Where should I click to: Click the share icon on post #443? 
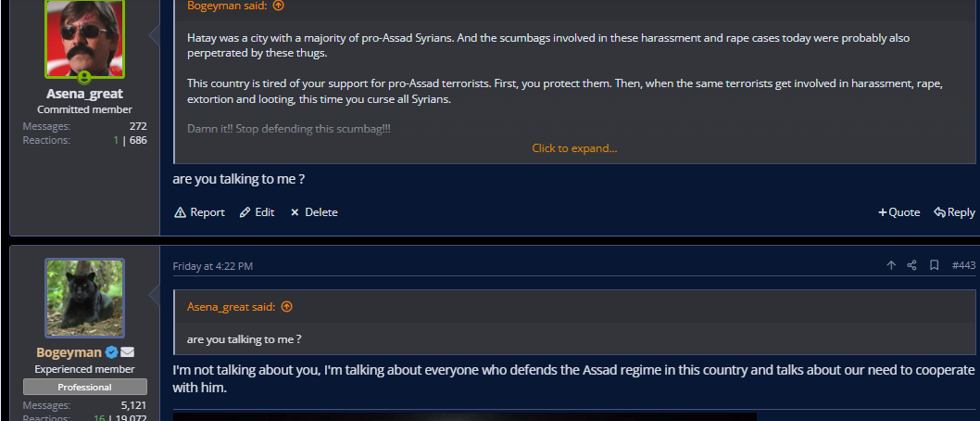click(911, 265)
